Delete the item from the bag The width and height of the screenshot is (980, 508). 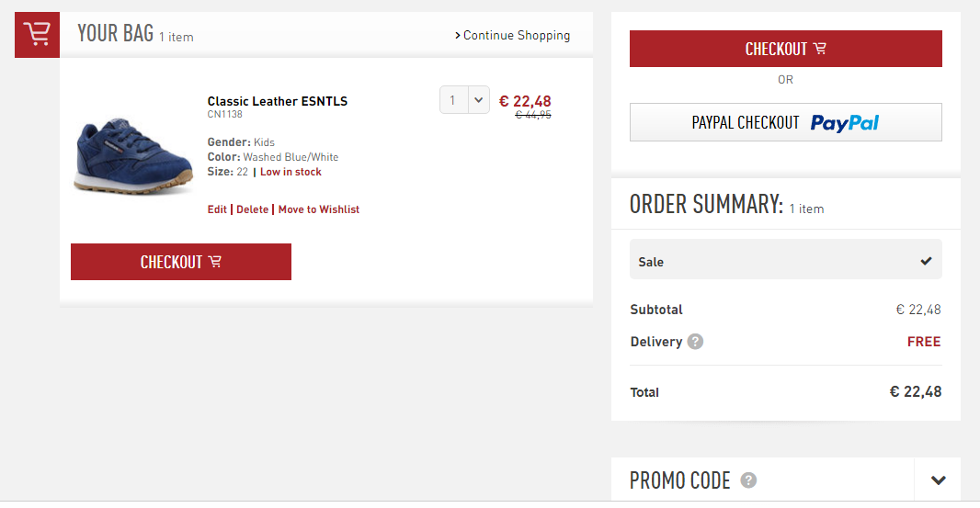click(x=253, y=209)
